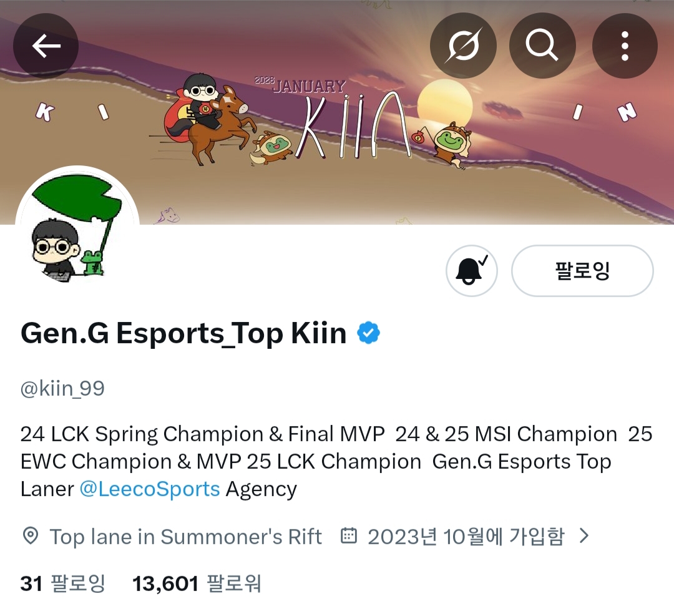Select the @kiin_99 handle text
This screenshot has height=616, width=674.
[63, 389]
